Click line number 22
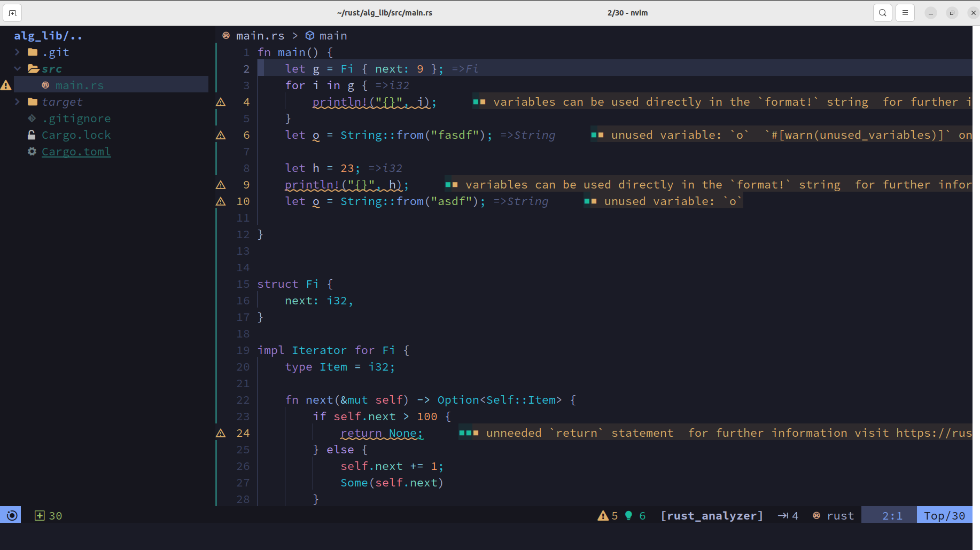This screenshot has height=550, width=980. (243, 400)
